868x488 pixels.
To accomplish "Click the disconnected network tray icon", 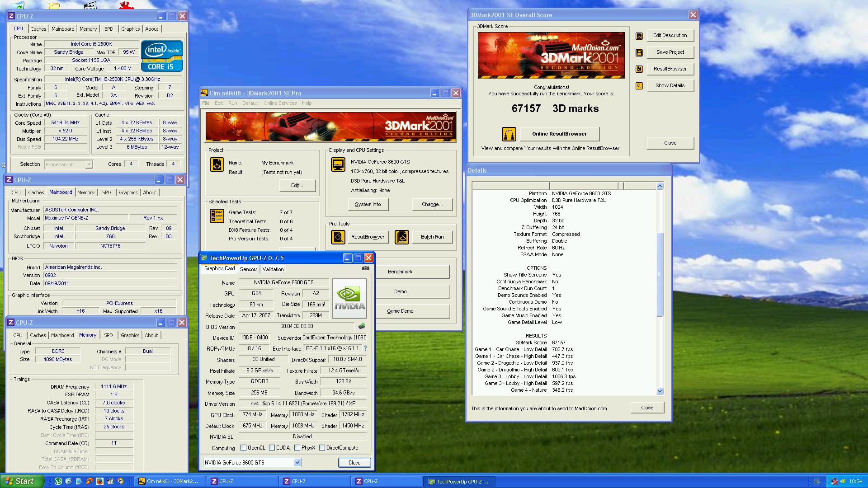I will [x=835, y=481].
